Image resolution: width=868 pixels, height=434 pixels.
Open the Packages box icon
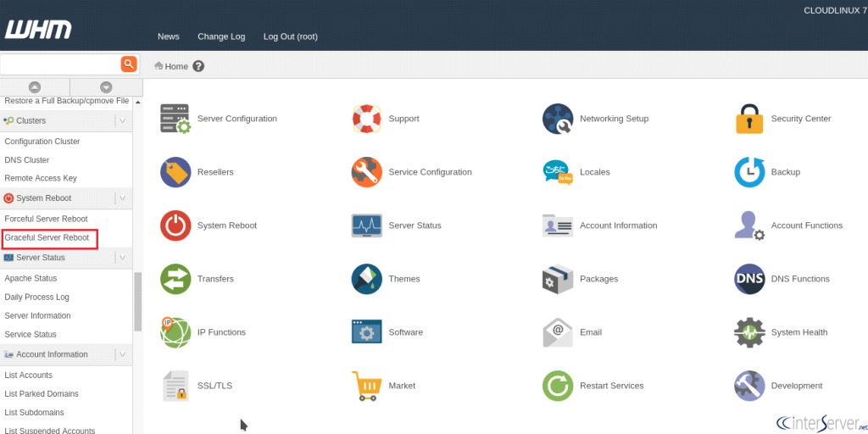tap(558, 279)
